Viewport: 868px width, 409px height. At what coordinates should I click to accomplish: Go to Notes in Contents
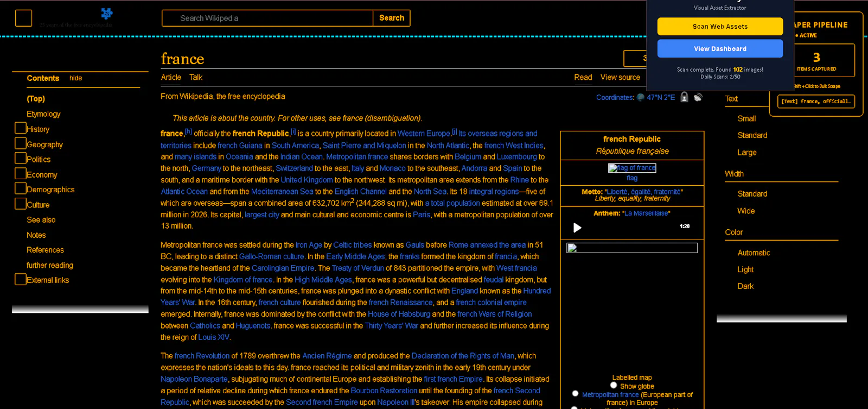coord(36,235)
